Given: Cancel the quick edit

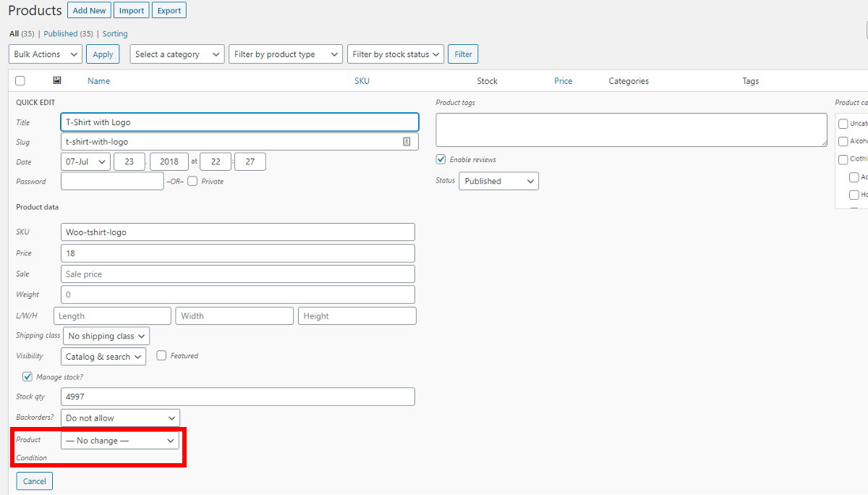Looking at the screenshot, I should 34,481.
